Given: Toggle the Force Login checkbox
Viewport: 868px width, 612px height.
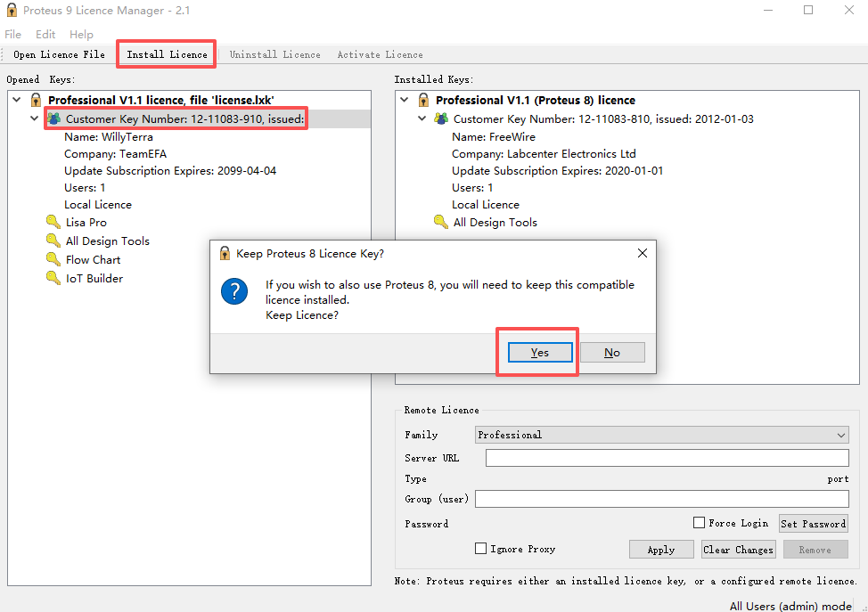Looking at the screenshot, I should (x=700, y=522).
